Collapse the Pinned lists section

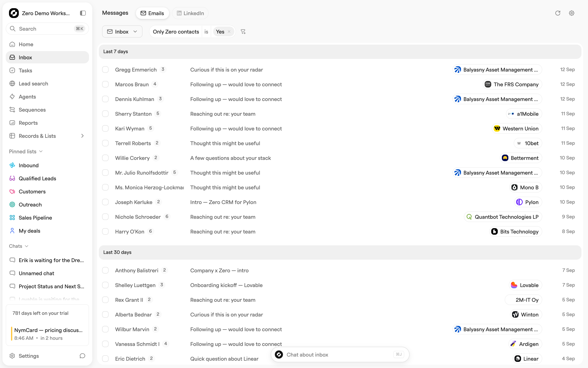[26, 151]
